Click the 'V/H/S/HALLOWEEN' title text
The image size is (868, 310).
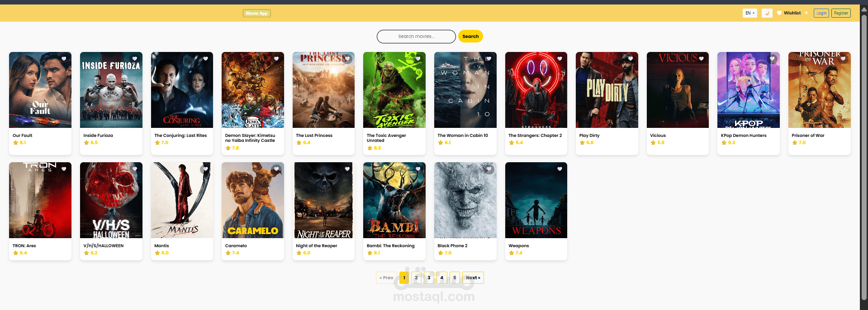(x=103, y=246)
